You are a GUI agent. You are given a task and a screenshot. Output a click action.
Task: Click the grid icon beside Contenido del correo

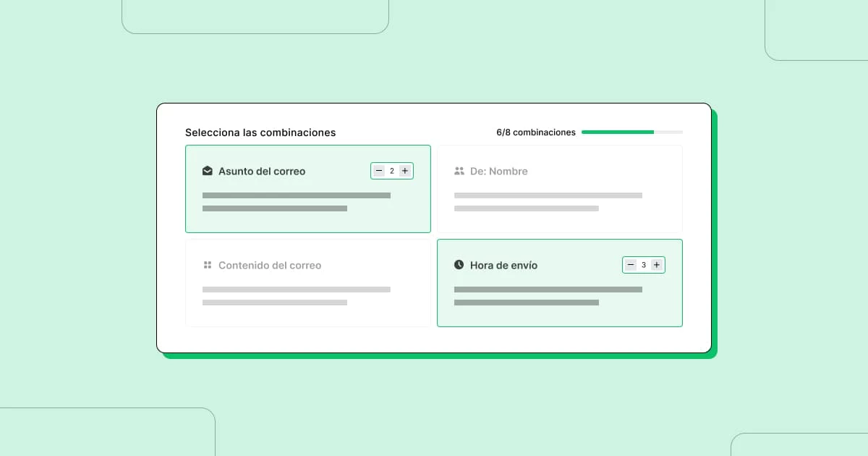pyautogui.click(x=208, y=266)
